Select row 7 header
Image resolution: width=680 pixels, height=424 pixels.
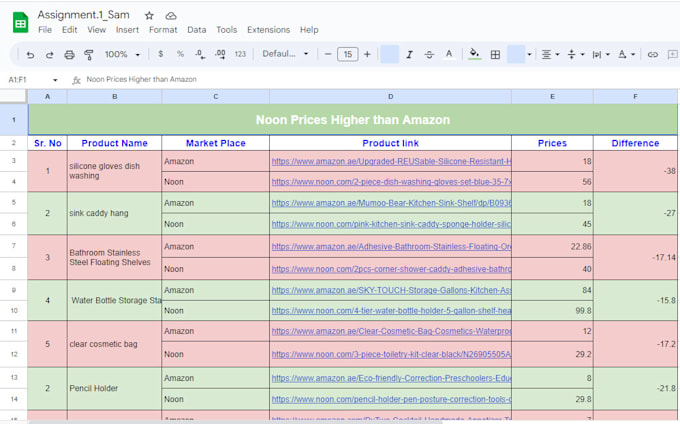(13, 246)
